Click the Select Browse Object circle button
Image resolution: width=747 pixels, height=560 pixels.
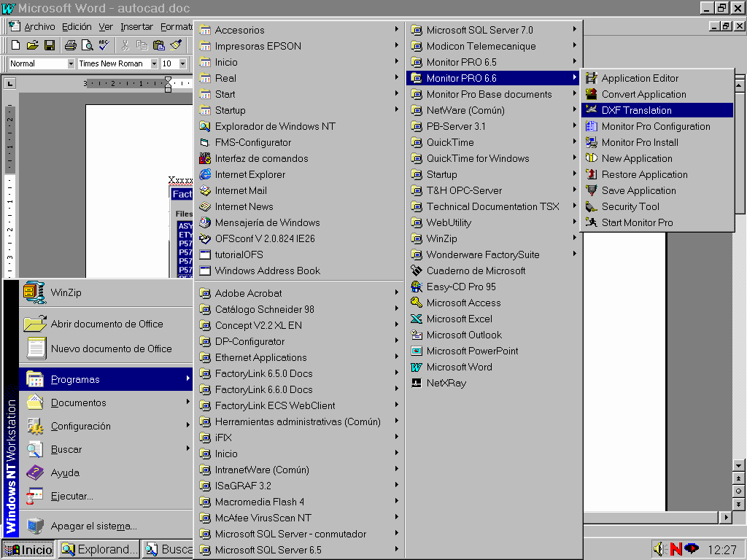tap(738, 491)
